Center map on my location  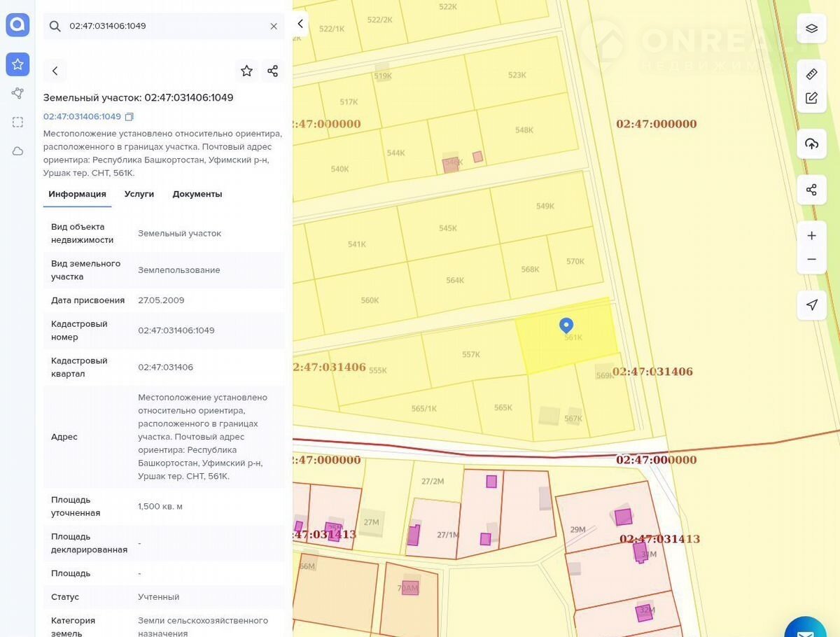[x=811, y=305]
